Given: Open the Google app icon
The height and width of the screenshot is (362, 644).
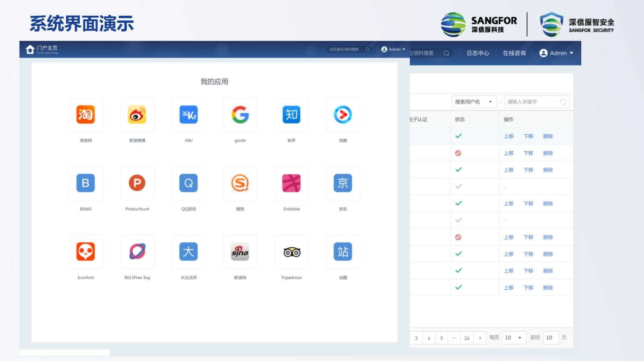Looking at the screenshot, I should [240, 115].
